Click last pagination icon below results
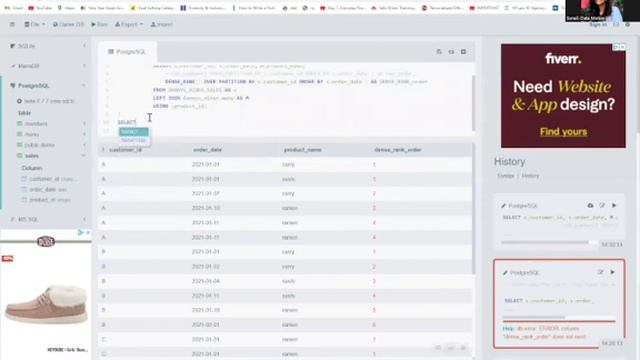The width and height of the screenshot is (640, 360). 463,348
